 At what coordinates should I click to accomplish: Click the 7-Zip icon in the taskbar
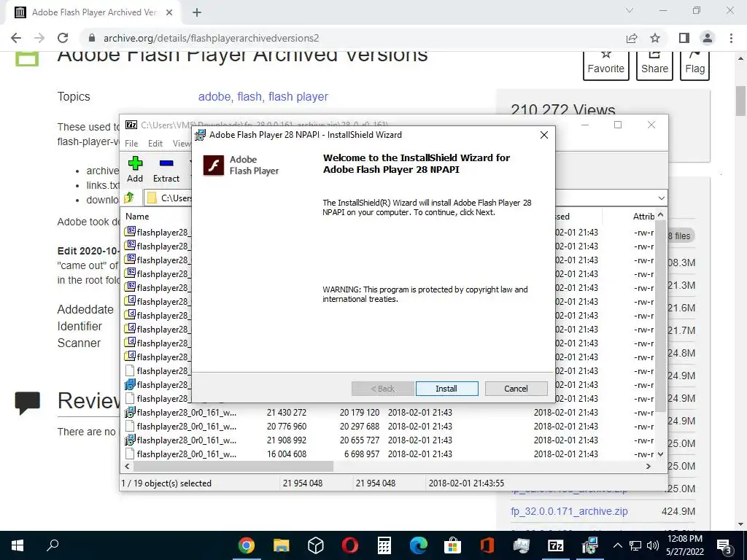click(x=555, y=545)
